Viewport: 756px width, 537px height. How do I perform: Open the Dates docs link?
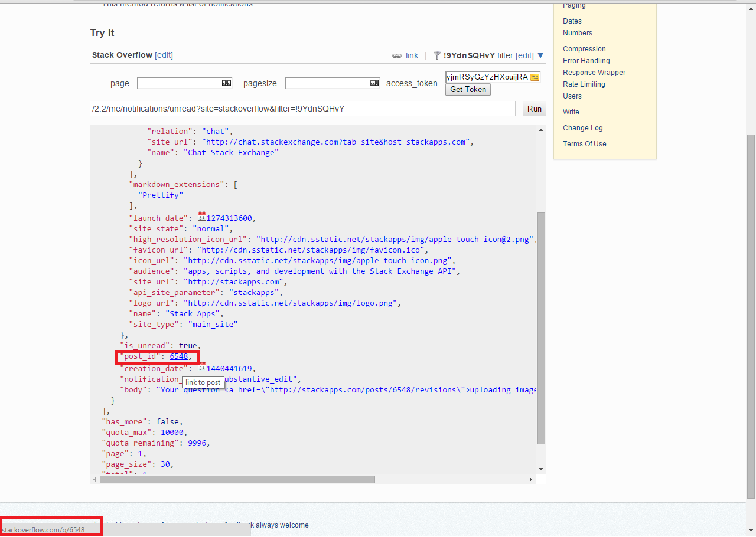572,21
